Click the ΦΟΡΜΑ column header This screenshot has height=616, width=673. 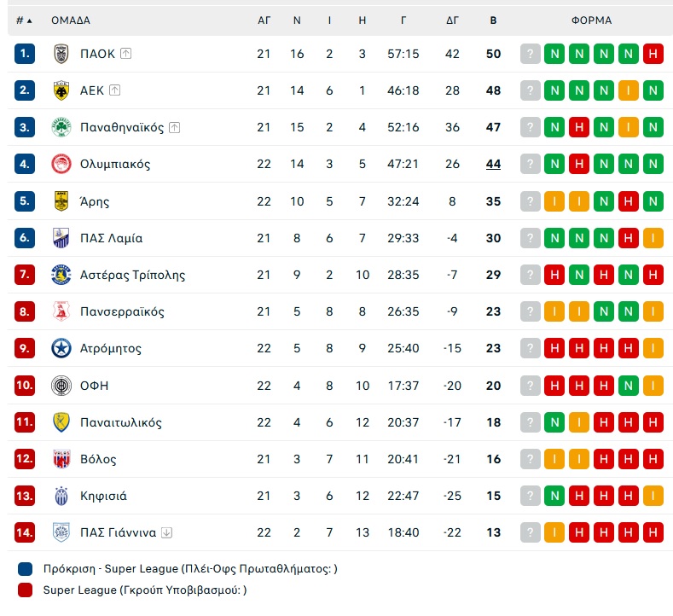591,20
